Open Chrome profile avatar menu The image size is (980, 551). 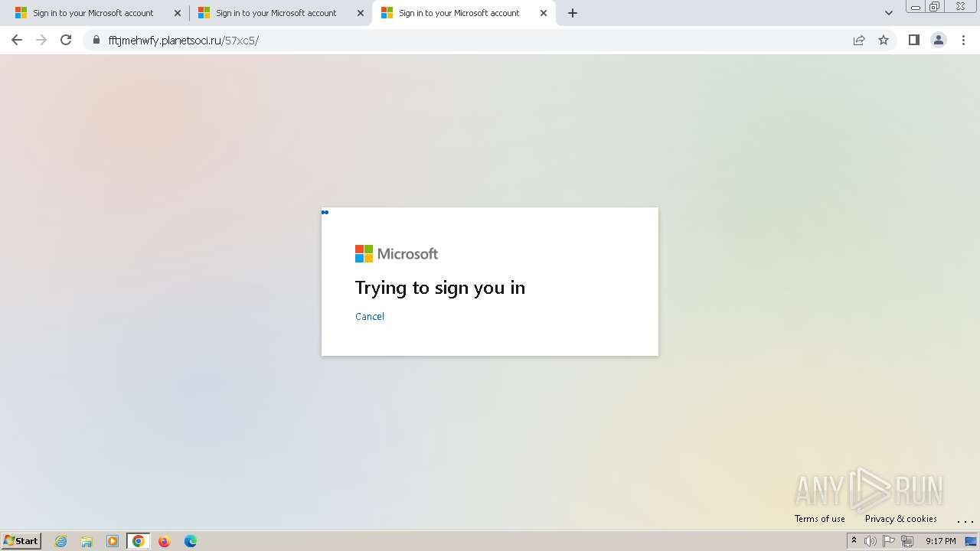click(x=939, y=40)
